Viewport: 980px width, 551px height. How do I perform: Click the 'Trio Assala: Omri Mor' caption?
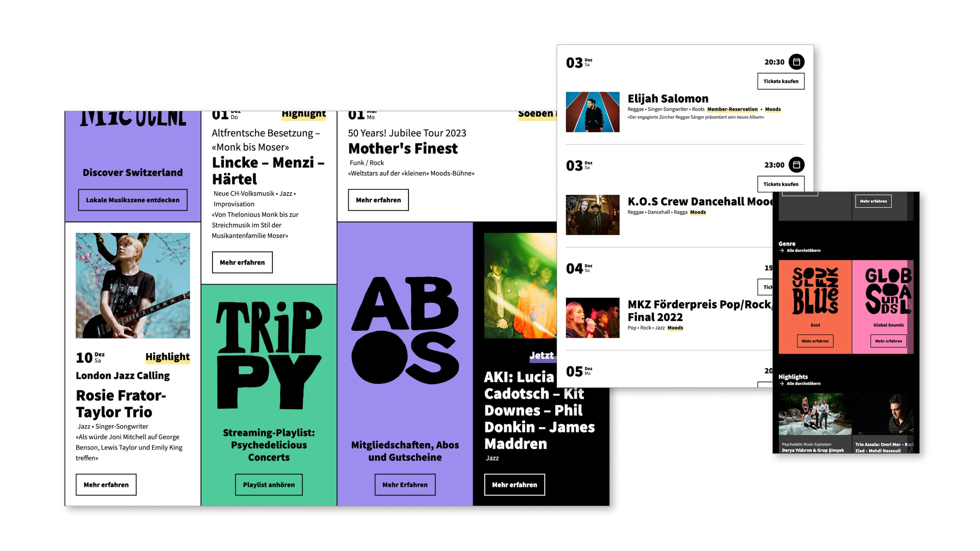pos(884,448)
